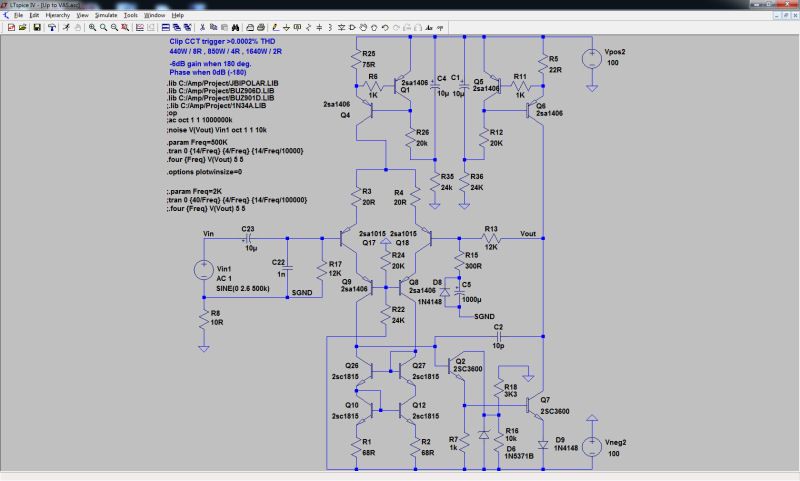Screen dimensions: 800x481
Task: Click the Cut scissors icon
Action: (x=203, y=28)
